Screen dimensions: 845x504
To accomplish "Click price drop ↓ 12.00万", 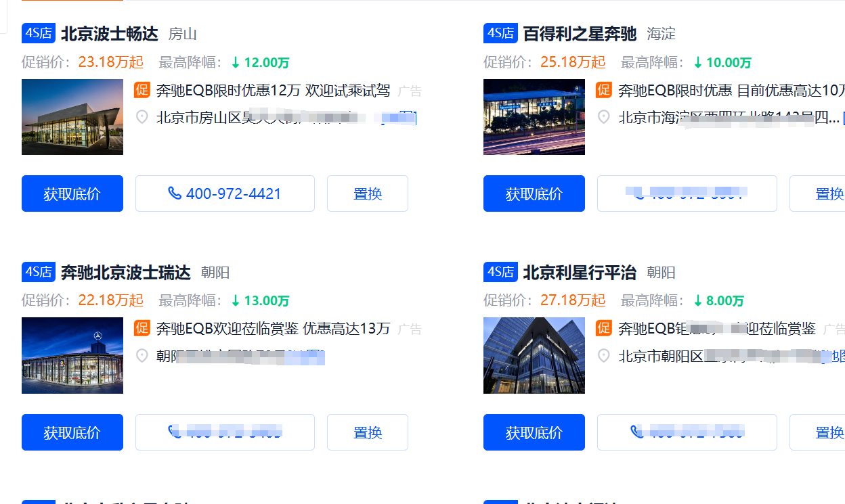I will pos(260,63).
